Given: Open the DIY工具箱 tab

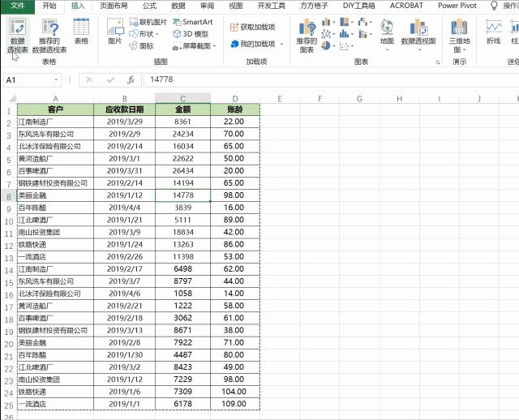Looking at the screenshot, I should coord(358,6).
